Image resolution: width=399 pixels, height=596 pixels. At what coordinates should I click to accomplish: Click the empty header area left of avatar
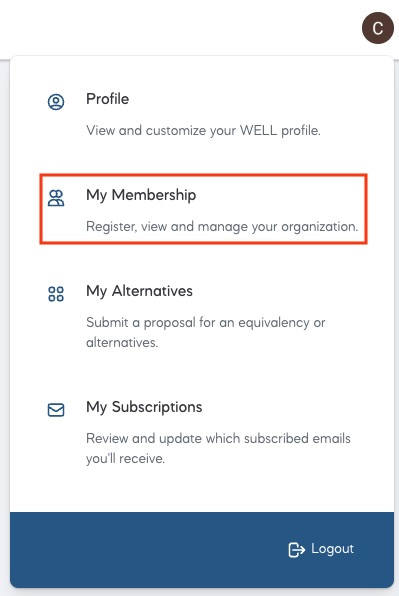tap(179, 29)
